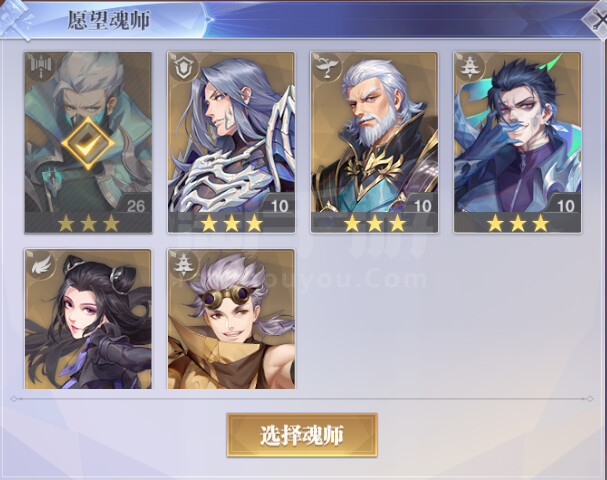Click the tree class icon on goggles character card
This screenshot has width=607, height=480.
[184, 265]
